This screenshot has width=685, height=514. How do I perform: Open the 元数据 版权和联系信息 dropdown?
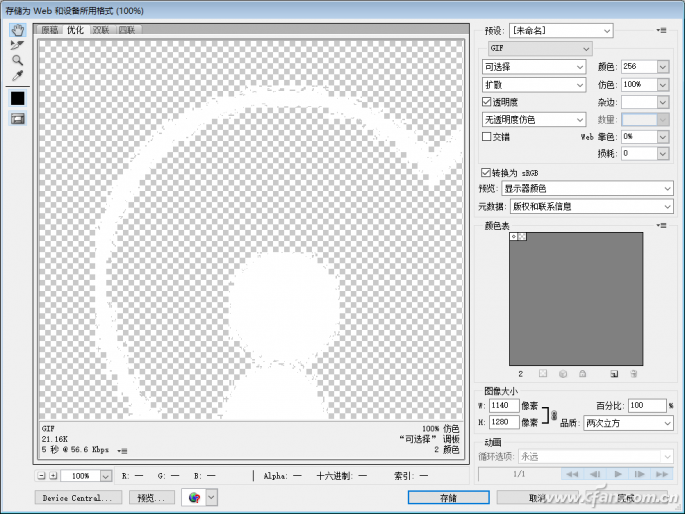pyautogui.click(x=592, y=207)
